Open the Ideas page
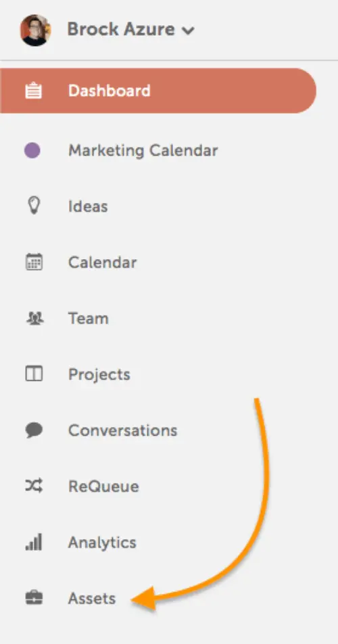This screenshot has width=338, height=644. coord(88,206)
